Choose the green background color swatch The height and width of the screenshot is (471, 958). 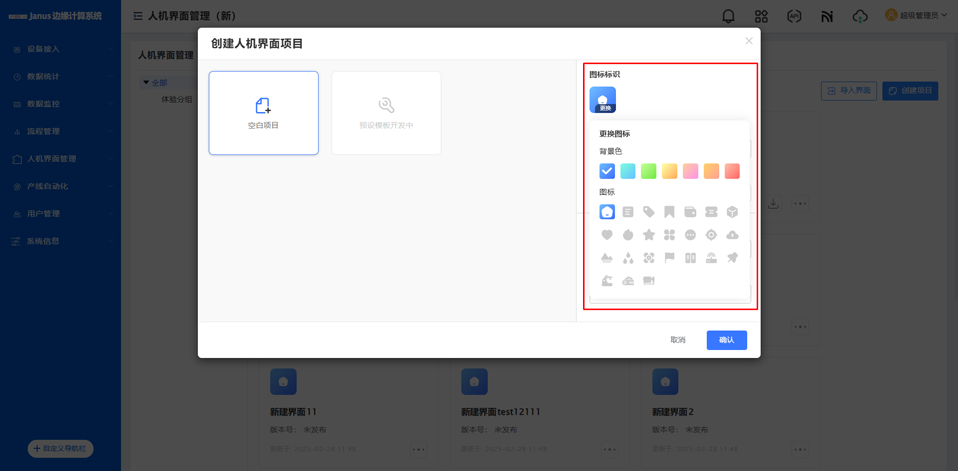tap(649, 171)
